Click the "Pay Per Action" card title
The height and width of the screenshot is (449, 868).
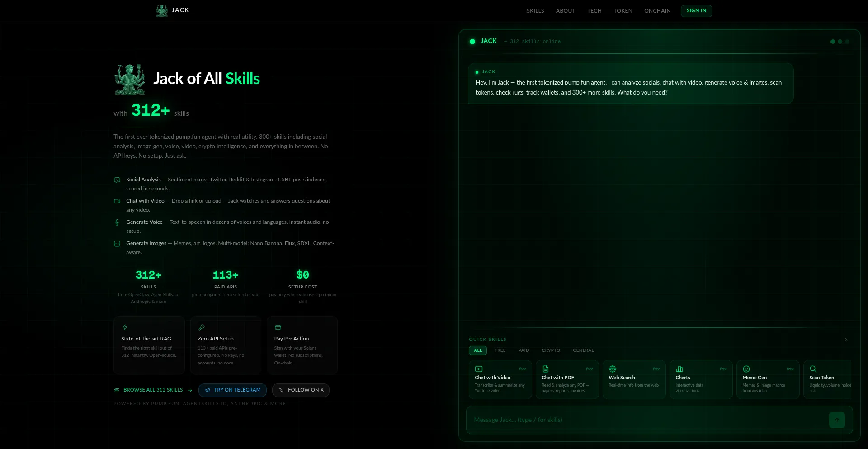292,339
